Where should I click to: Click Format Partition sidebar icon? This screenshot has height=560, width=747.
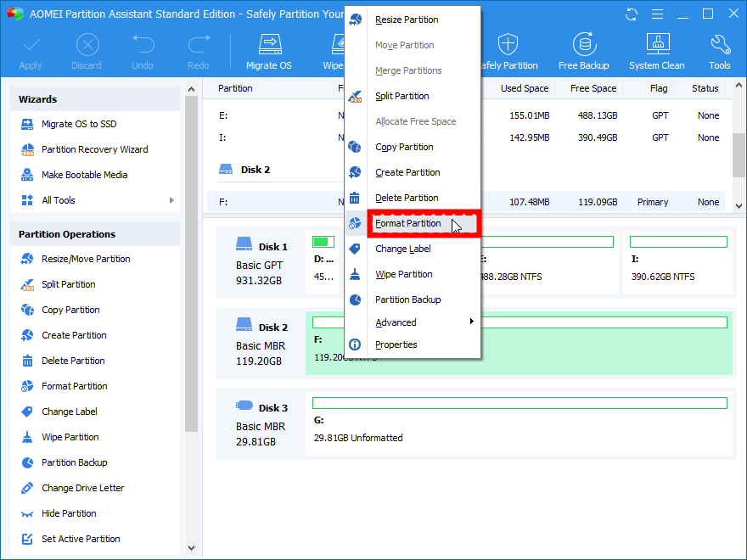27,386
